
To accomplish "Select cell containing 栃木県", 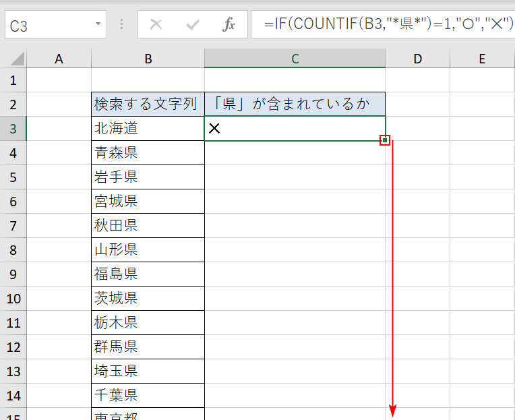I will tap(148, 323).
